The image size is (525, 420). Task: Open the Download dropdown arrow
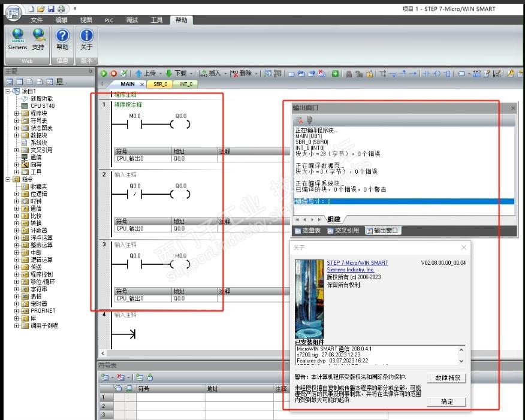click(191, 73)
